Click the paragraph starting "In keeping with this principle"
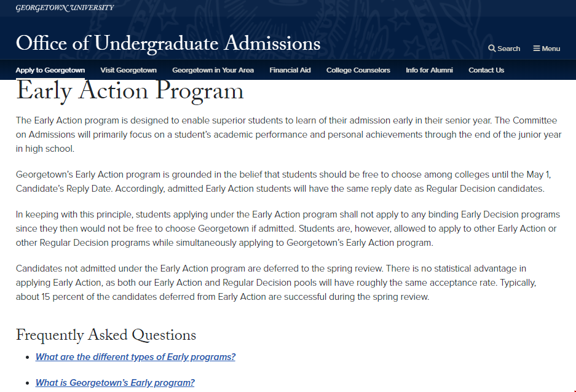 288,229
